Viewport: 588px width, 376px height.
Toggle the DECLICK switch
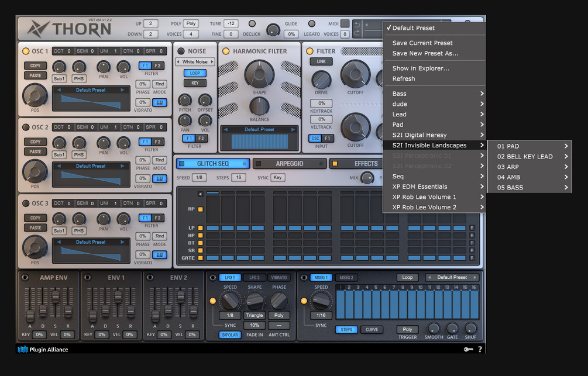[x=252, y=23]
